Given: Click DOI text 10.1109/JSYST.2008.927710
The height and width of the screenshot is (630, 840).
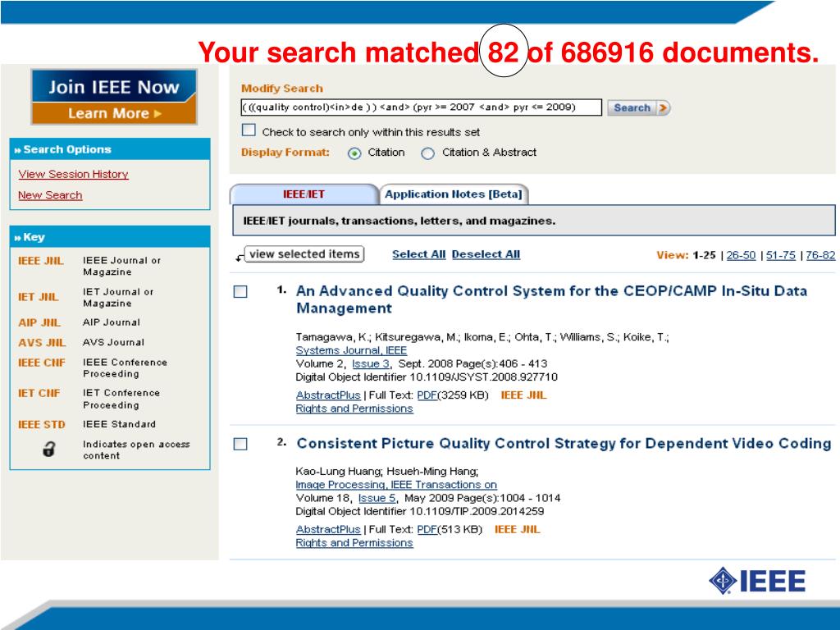Looking at the screenshot, I should point(484,377).
